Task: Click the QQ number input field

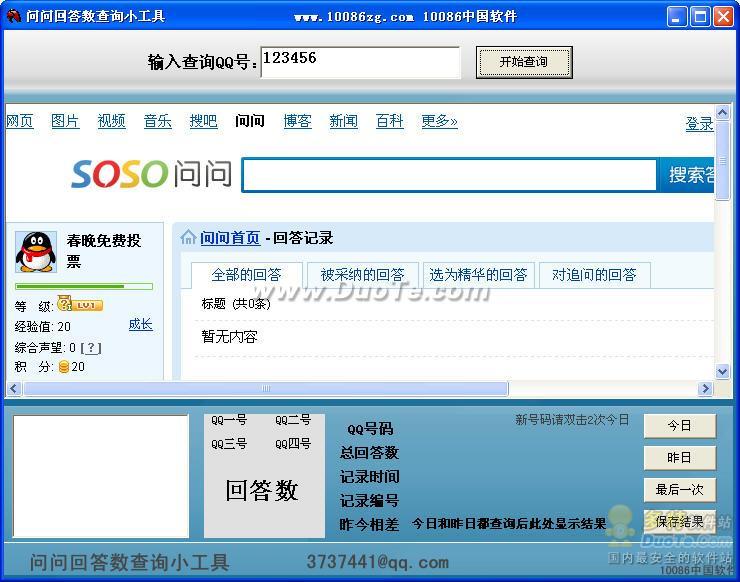Action: click(360, 62)
